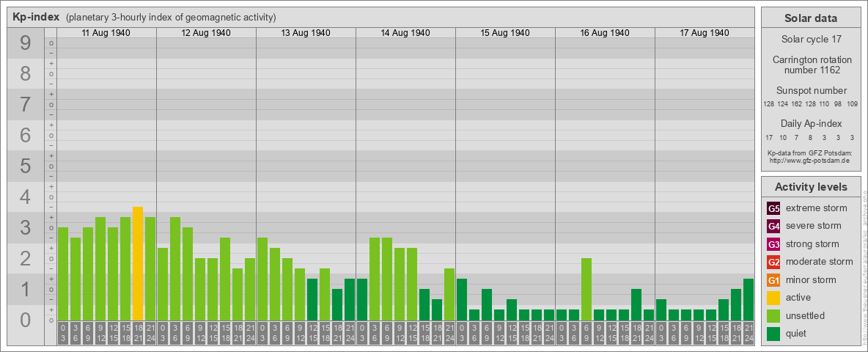The image size is (868, 352).
Task: Click the 3-6 time label under 12 Aug
Action: 175,334
